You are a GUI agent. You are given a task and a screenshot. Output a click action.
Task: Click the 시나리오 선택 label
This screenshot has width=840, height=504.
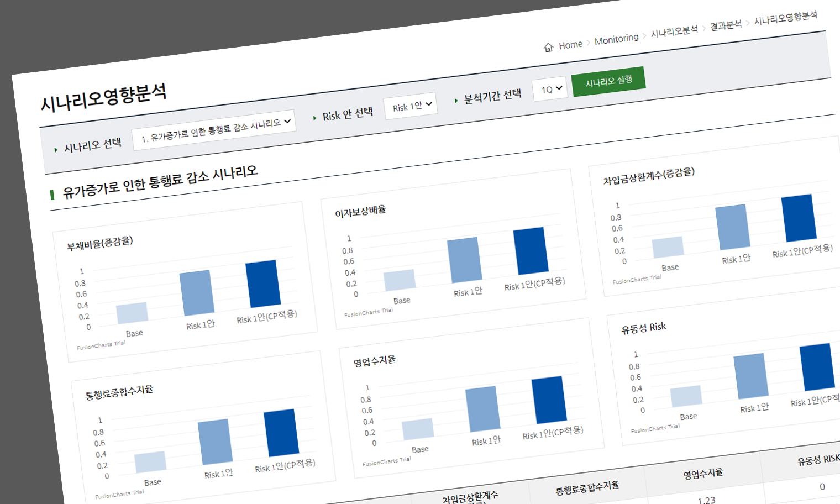(93, 145)
